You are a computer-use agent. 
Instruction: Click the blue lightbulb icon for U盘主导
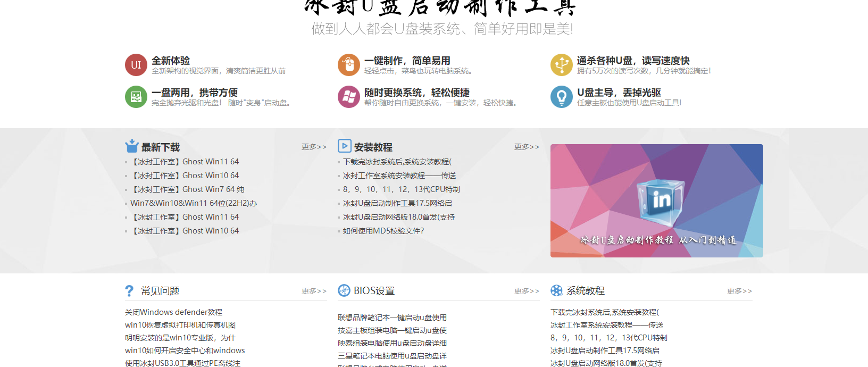point(562,97)
